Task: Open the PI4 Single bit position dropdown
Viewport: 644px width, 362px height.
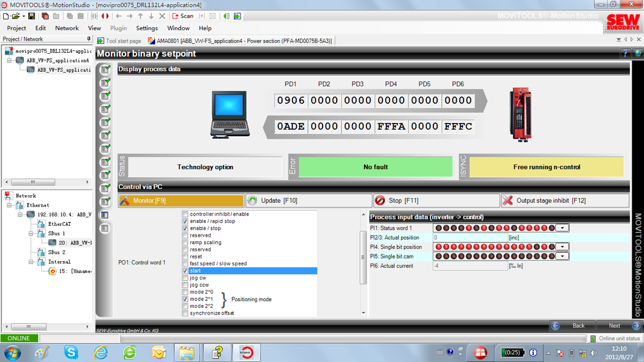Action: [563, 247]
